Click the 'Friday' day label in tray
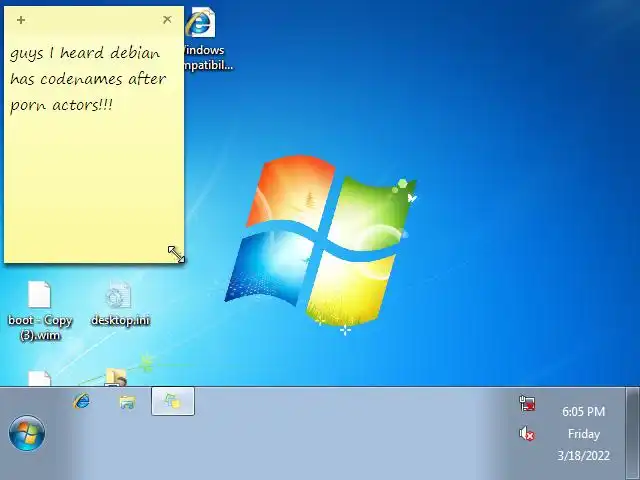 584,433
